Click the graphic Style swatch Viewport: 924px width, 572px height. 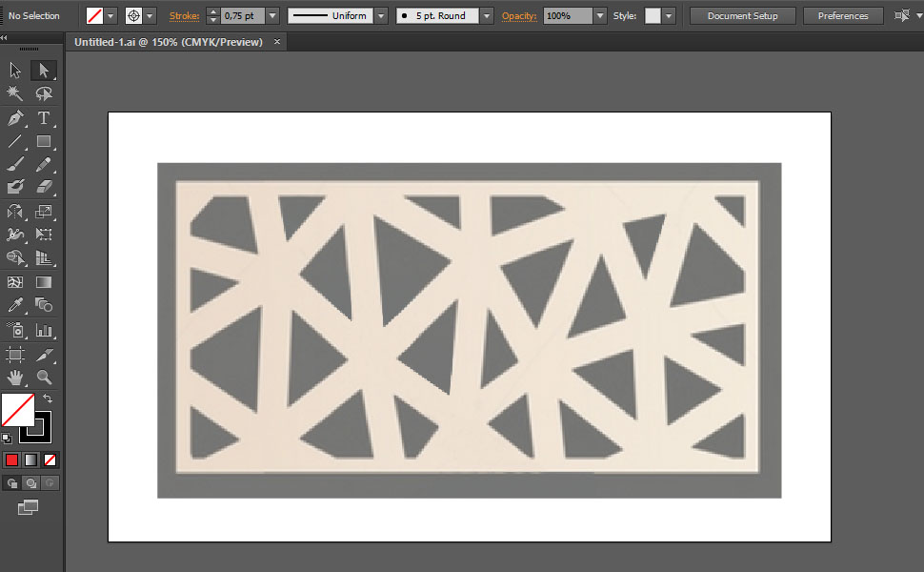tap(653, 16)
